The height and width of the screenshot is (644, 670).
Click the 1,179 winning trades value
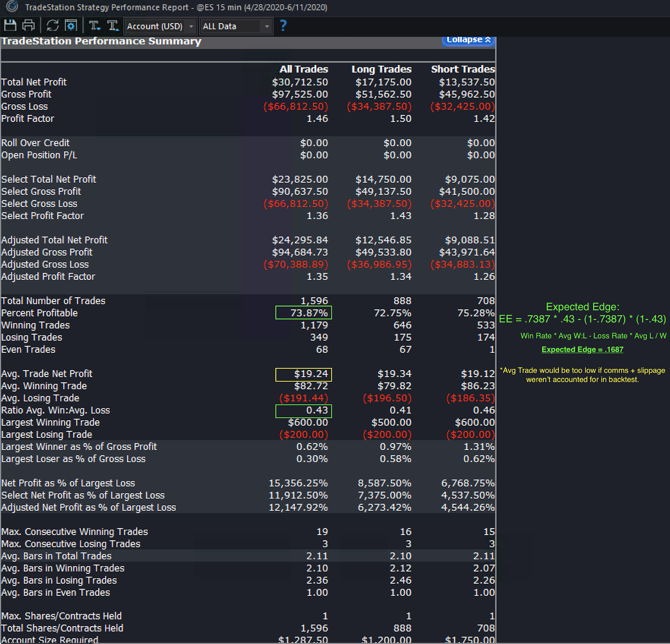coord(314,325)
